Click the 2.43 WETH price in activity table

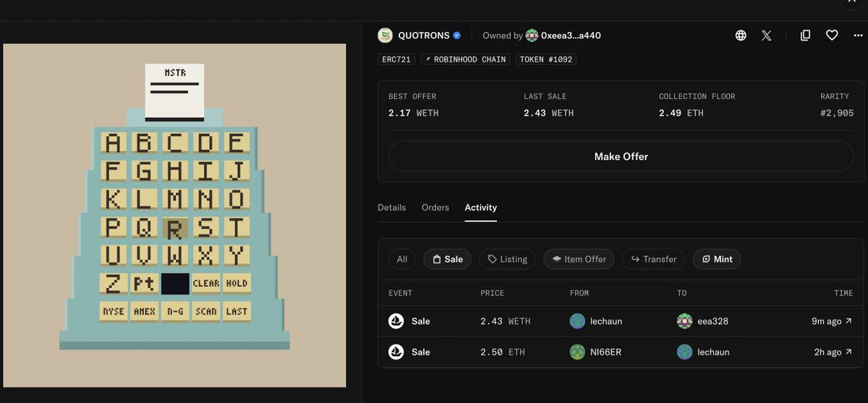(506, 321)
